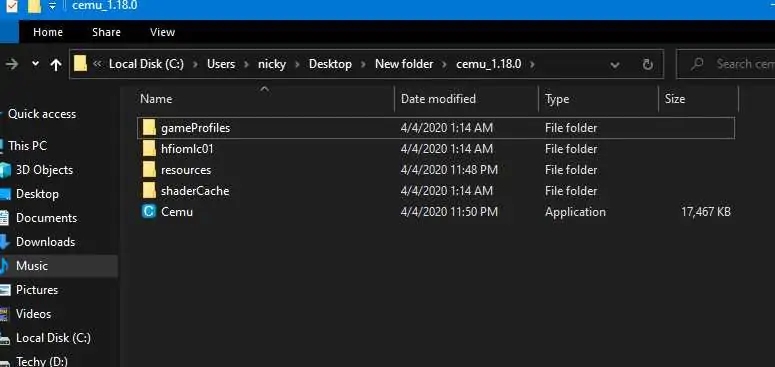Click the Videos sidebar icon
The height and width of the screenshot is (367, 775).
tap(4, 314)
